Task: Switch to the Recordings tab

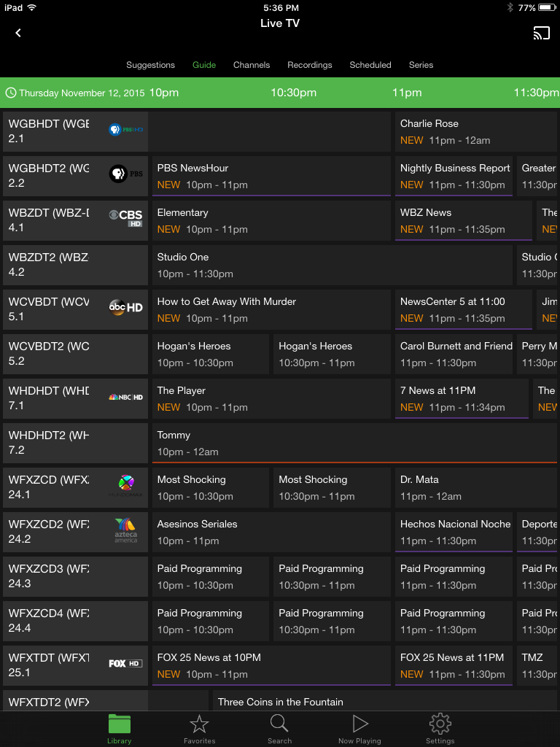Action: click(309, 65)
